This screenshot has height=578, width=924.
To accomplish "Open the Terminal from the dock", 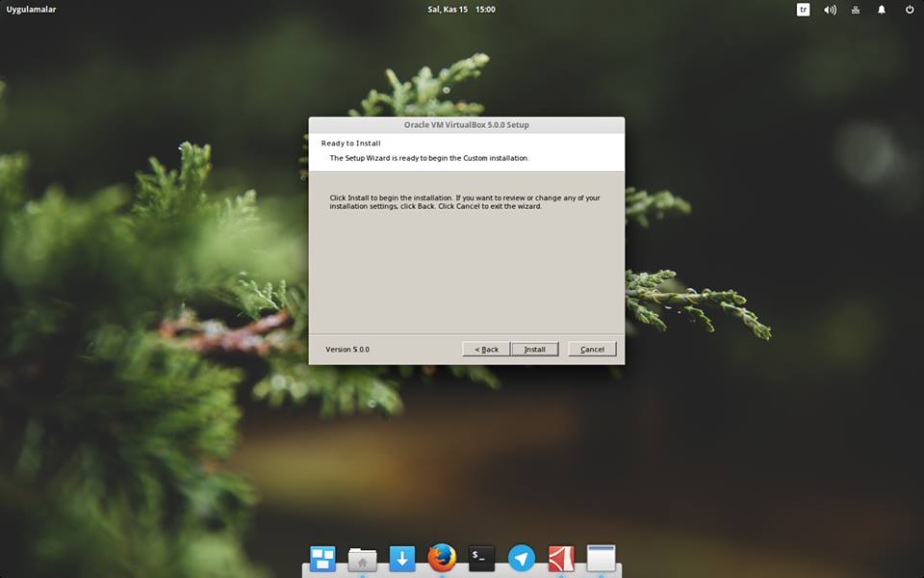I will (x=481, y=558).
